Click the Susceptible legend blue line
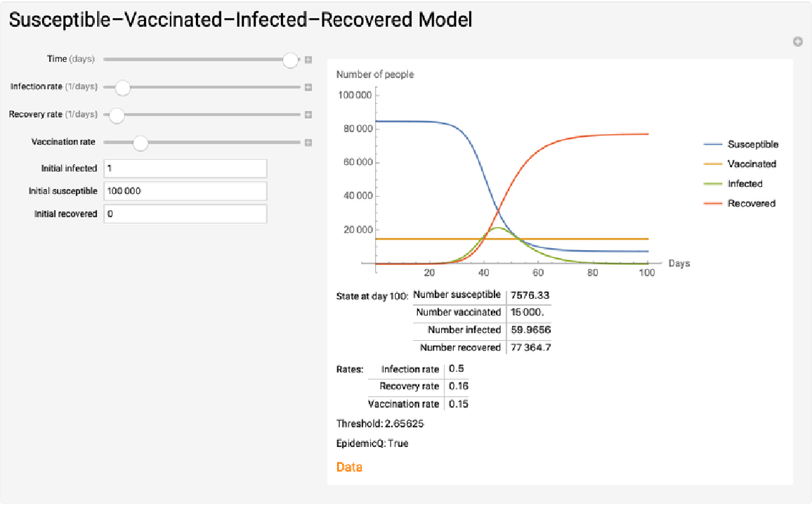This screenshot has height=506, width=812. pos(712,144)
